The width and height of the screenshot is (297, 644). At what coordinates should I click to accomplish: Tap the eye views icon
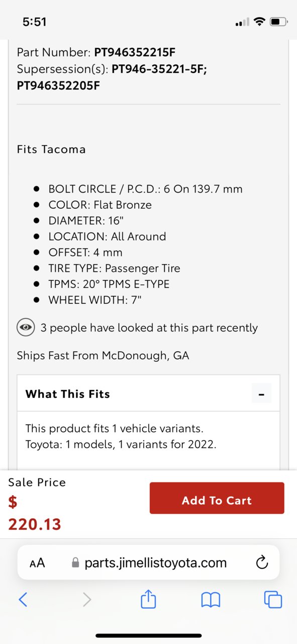point(26,328)
